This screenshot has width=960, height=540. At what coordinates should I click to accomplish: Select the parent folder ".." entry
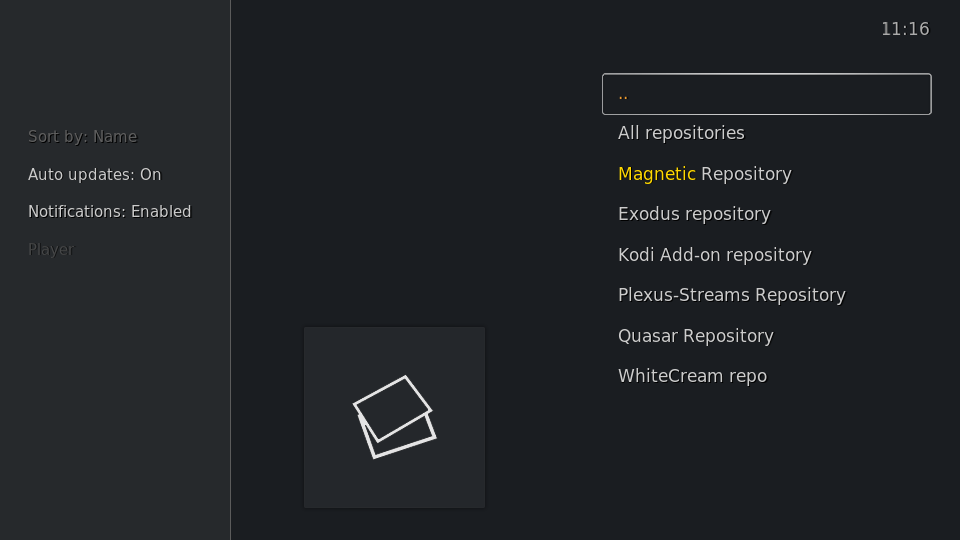767,94
